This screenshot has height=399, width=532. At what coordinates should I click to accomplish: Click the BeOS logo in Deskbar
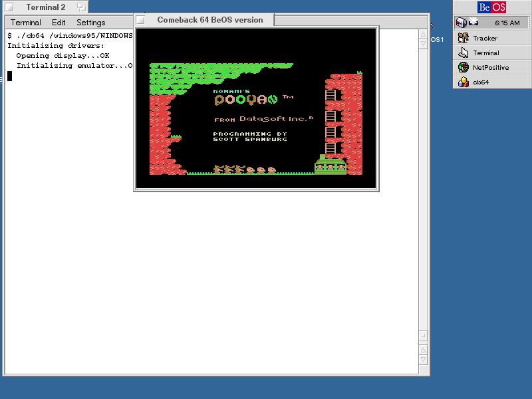coord(491,7)
